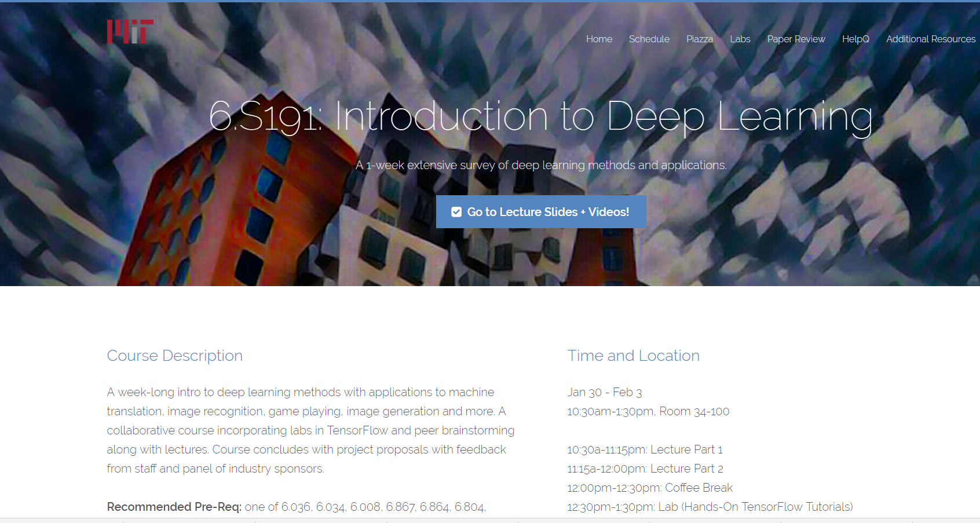
Task: Select Paper Review in the navigation
Action: 796,39
